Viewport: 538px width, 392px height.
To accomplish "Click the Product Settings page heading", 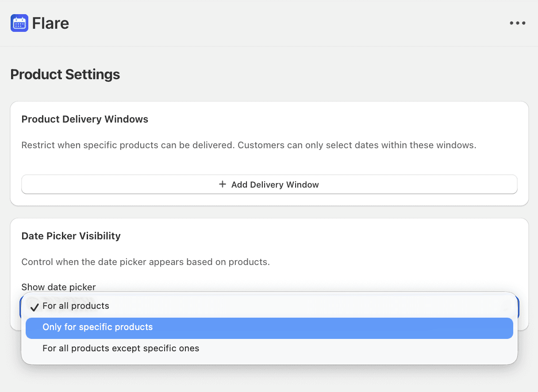I will pos(65,74).
